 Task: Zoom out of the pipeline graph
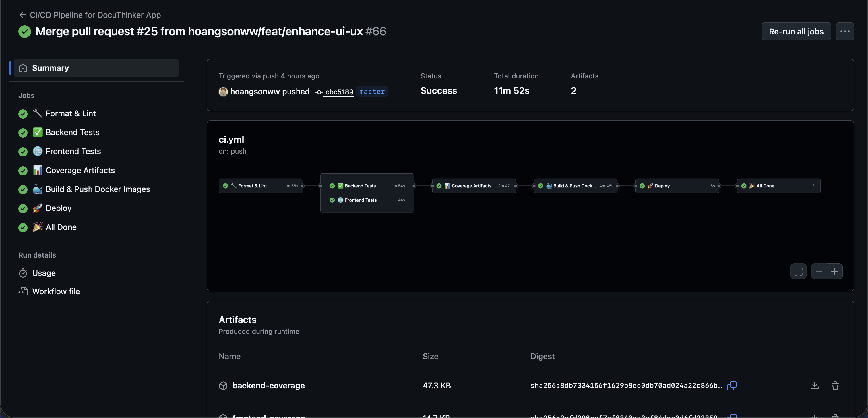coord(819,271)
